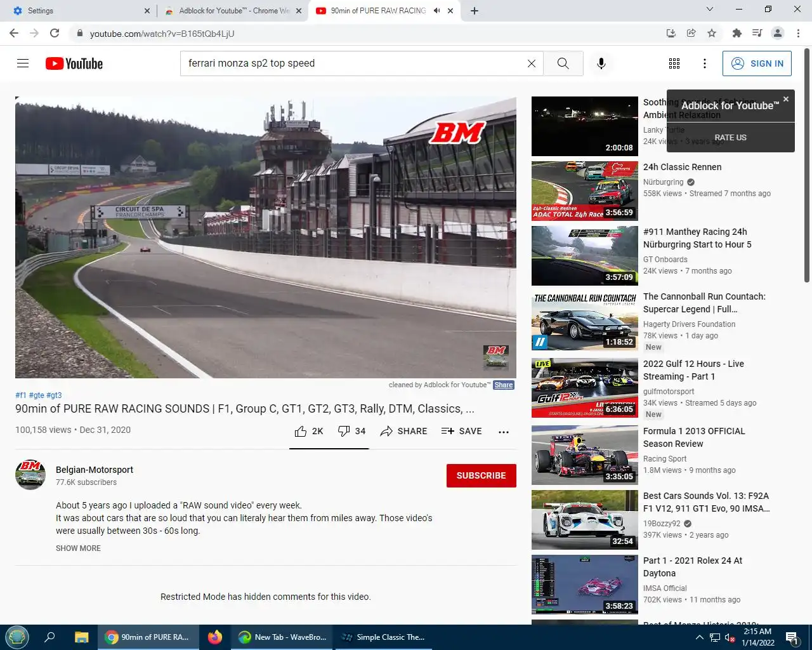
Task: Open the Soothing ambient video thumbnail
Action: tap(585, 126)
